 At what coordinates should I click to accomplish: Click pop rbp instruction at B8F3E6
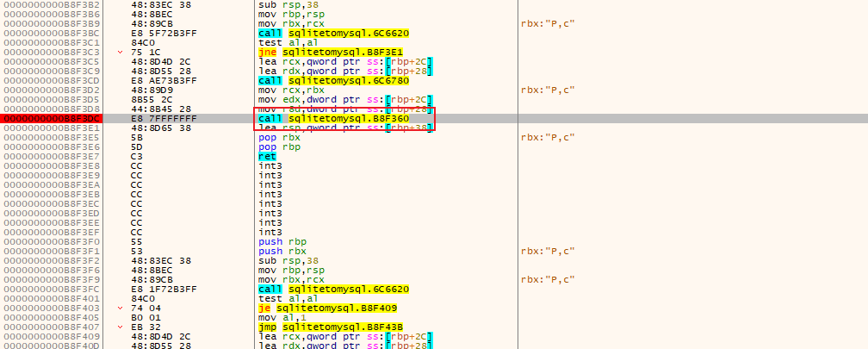coord(280,146)
